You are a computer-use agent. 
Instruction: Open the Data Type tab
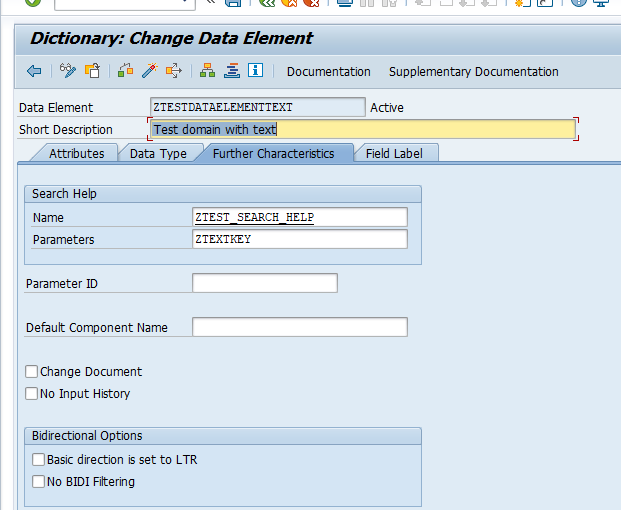pos(158,154)
